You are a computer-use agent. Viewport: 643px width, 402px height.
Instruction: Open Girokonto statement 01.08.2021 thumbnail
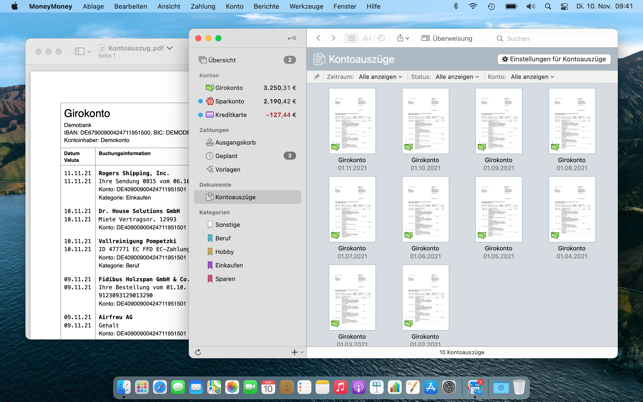pyautogui.click(x=572, y=121)
